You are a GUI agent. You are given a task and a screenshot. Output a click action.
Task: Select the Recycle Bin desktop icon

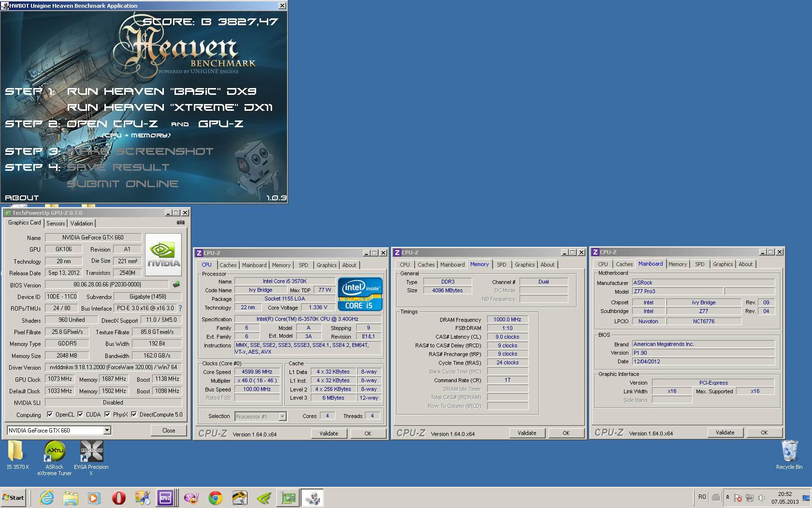tap(789, 455)
